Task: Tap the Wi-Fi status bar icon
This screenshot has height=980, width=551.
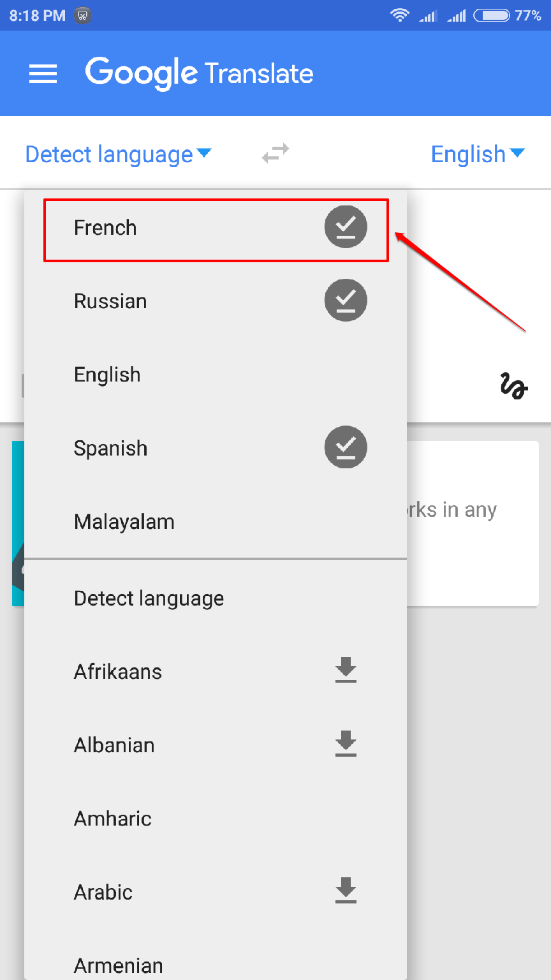Action: [x=400, y=15]
